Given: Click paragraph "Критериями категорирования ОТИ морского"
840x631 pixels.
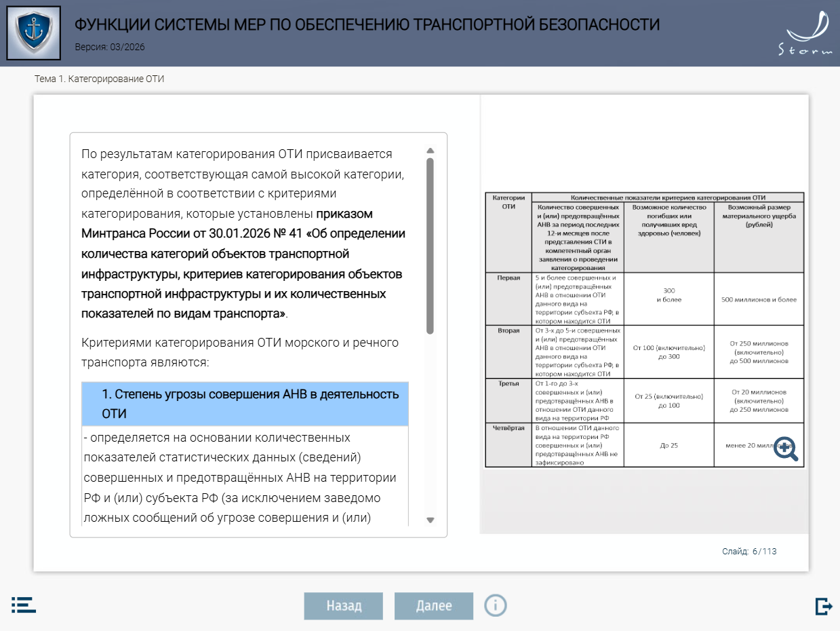Looking at the screenshot, I should pos(239,351).
